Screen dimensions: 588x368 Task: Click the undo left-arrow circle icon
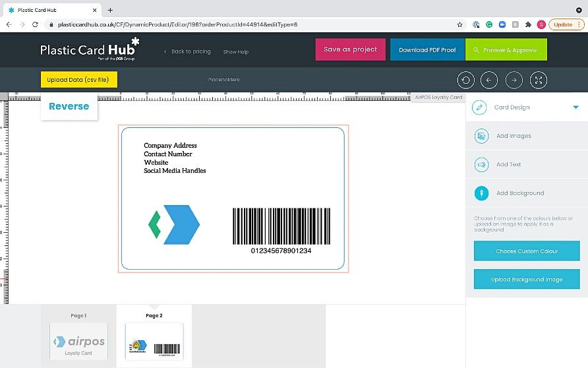point(489,80)
